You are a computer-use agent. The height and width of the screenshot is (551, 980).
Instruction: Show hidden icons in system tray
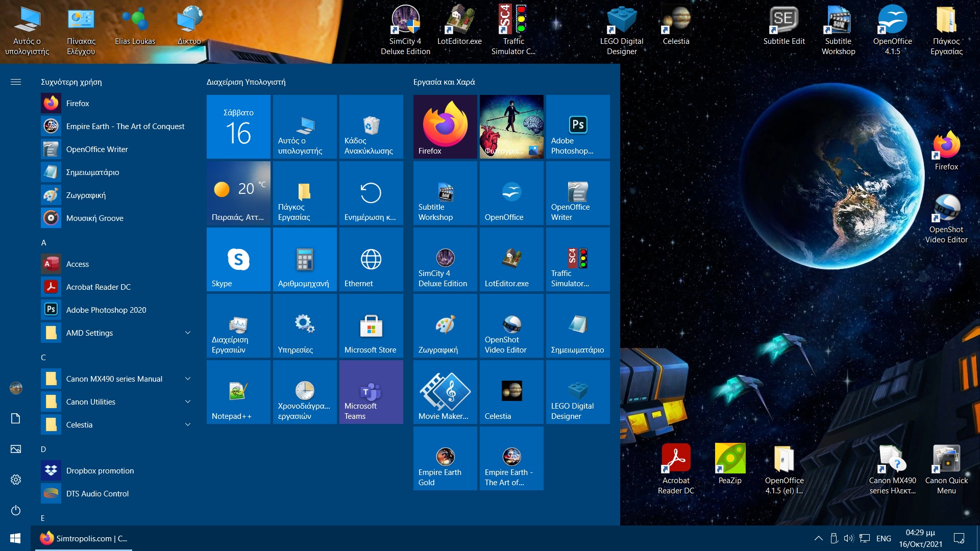[x=818, y=538]
